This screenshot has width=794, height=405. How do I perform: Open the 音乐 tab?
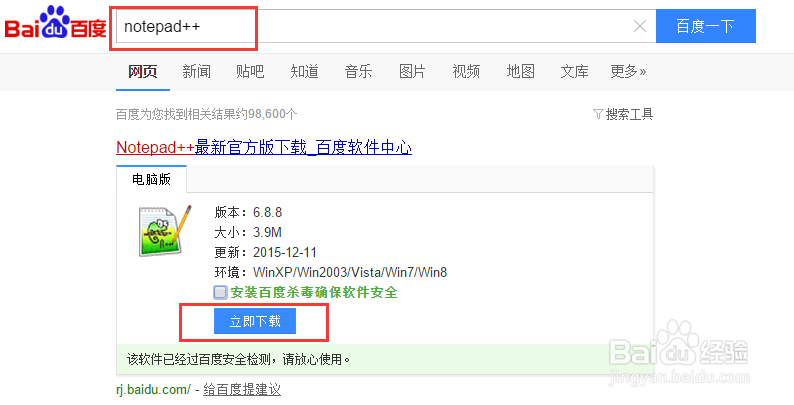(x=359, y=71)
